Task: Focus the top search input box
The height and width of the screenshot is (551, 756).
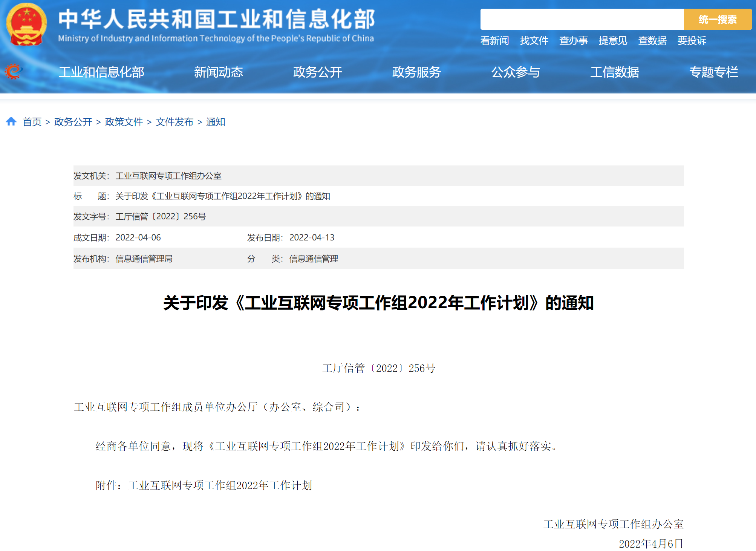Action: pos(582,19)
